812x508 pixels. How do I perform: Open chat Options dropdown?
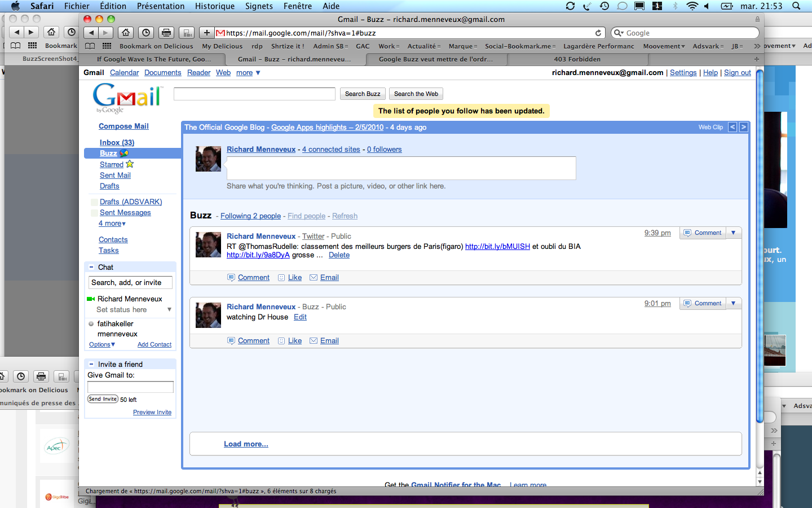[x=102, y=344]
